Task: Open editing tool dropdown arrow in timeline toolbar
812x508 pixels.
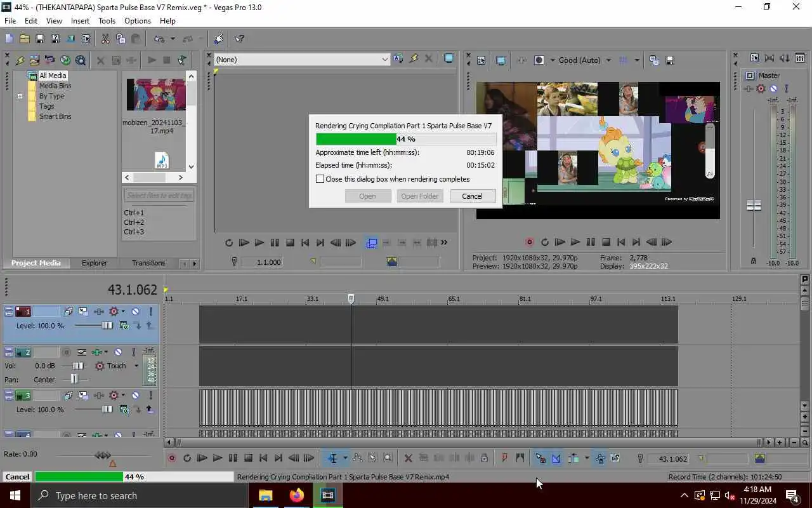Action: click(345, 458)
